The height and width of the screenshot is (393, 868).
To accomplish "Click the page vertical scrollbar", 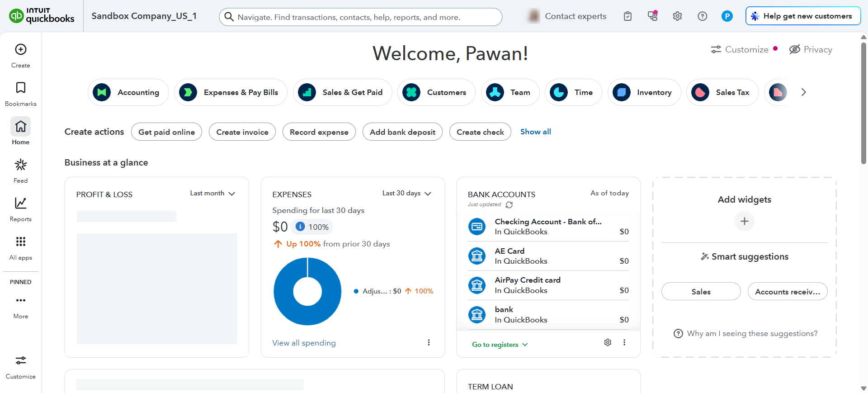I will pos(864,103).
